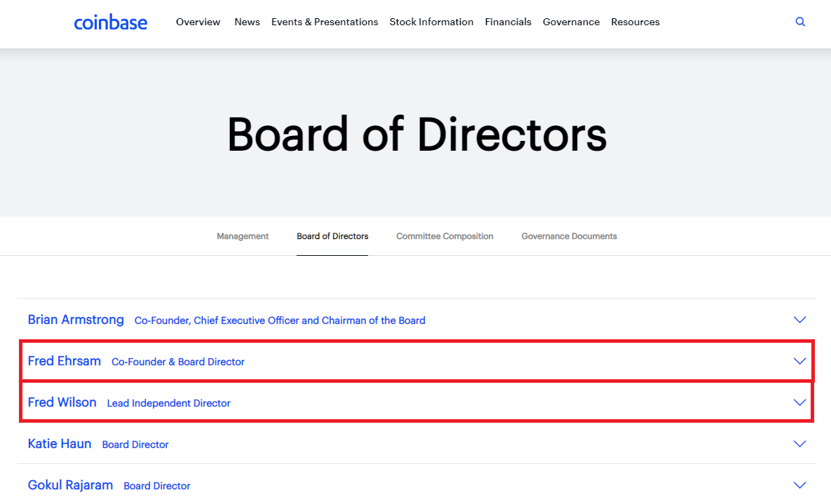Open the Overview menu
The height and width of the screenshot is (504, 831).
(x=198, y=22)
